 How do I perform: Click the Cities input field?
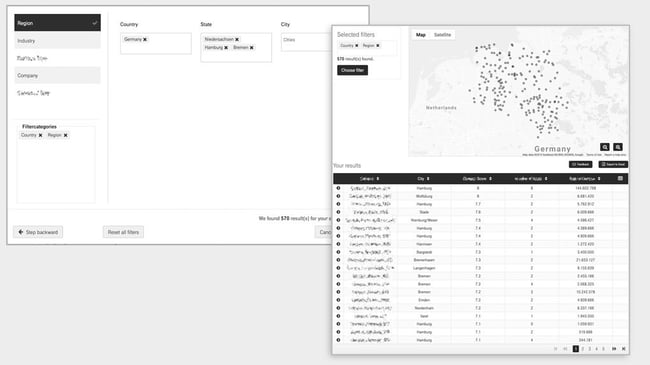306,42
